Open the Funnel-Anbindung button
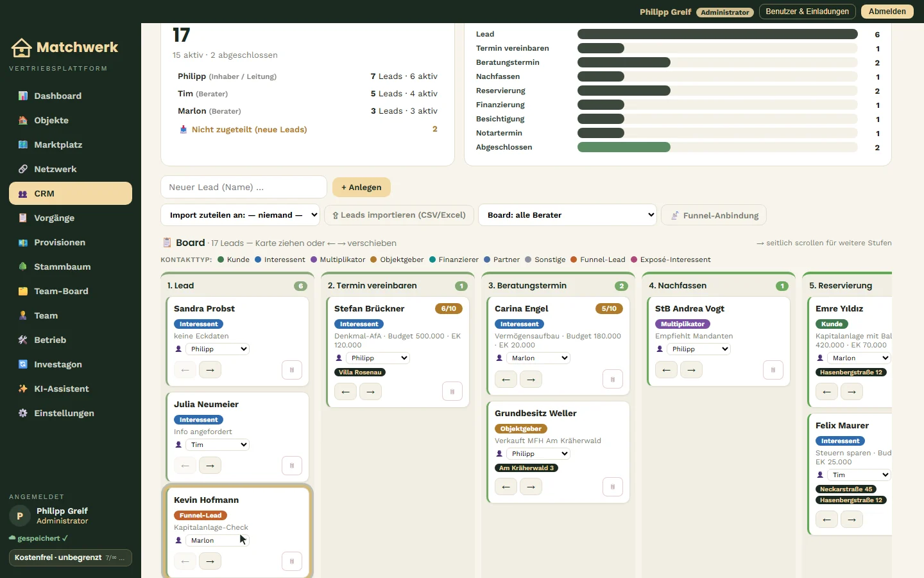The height and width of the screenshot is (578, 924). tap(714, 215)
